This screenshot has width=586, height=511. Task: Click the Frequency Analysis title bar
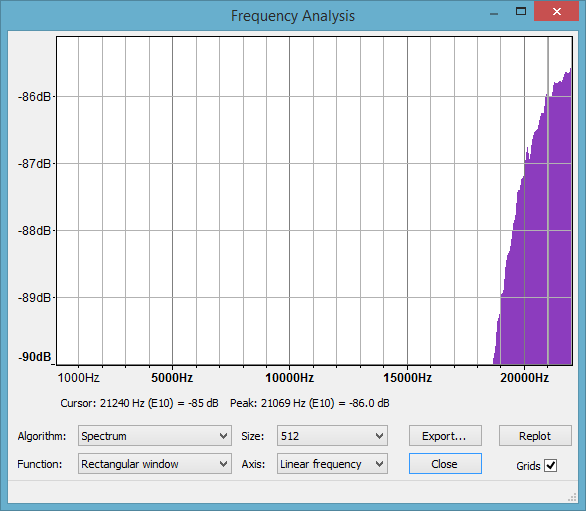pos(293,16)
